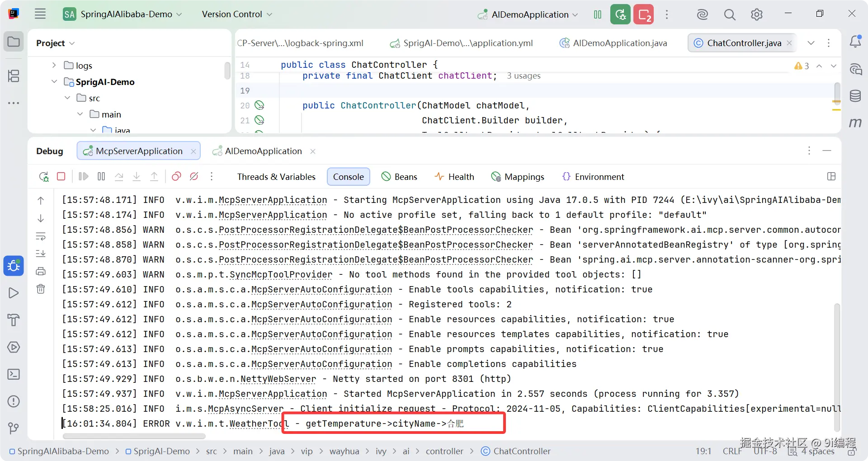Open the Notifications bell
This screenshot has height=461, width=868.
[855, 42]
